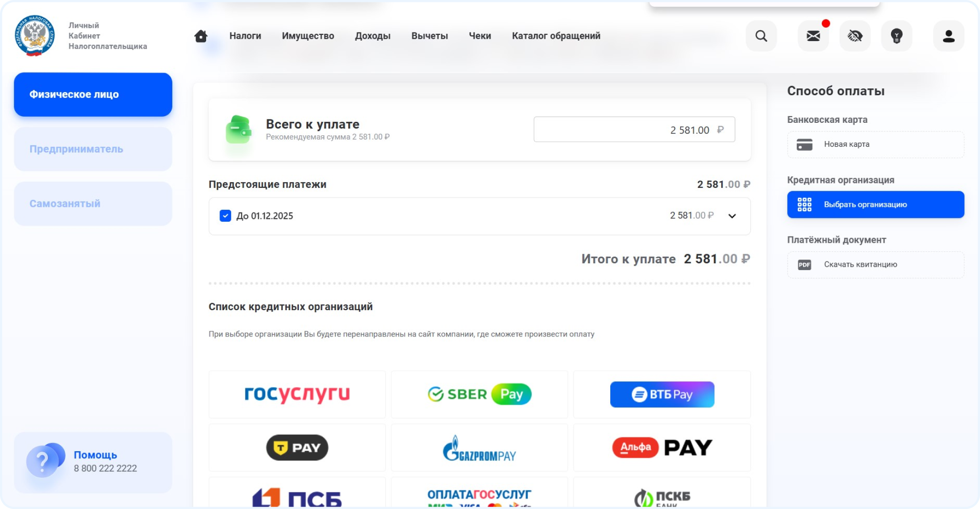Screen dimensions: 980x509
Task: Go to the home page icon
Action: coord(201,36)
